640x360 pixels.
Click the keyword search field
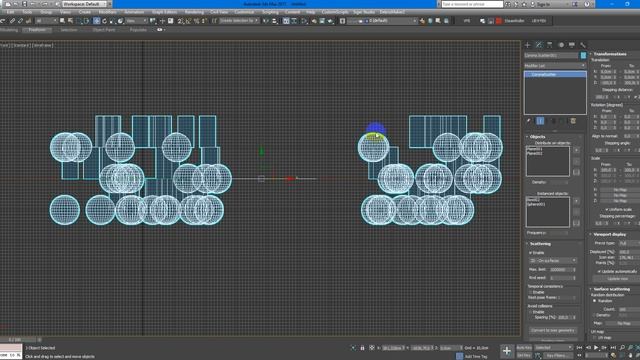tap(472, 4)
